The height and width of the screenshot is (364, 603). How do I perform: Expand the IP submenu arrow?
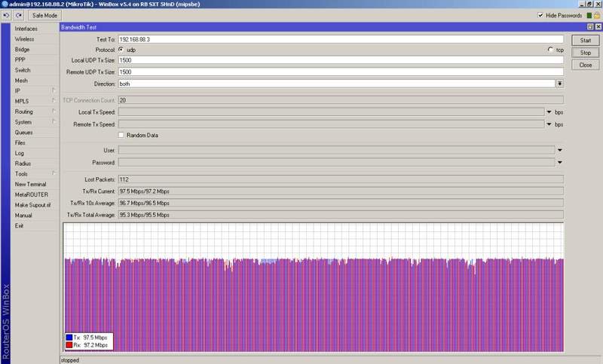(54, 90)
